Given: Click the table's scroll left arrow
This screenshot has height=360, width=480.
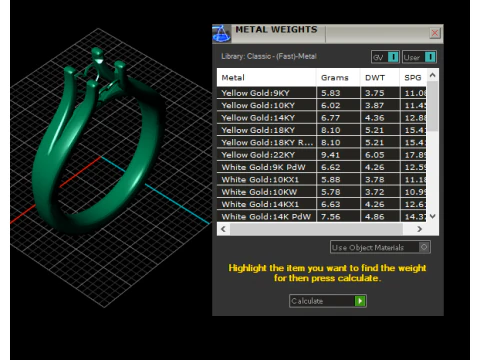Looking at the screenshot, I should pyautogui.click(x=223, y=229).
